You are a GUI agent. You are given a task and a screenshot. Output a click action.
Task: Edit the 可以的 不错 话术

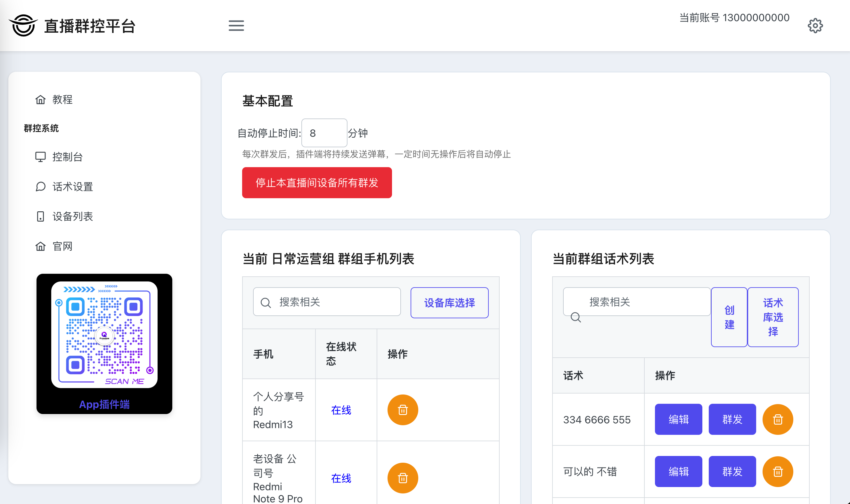click(679, 471)
